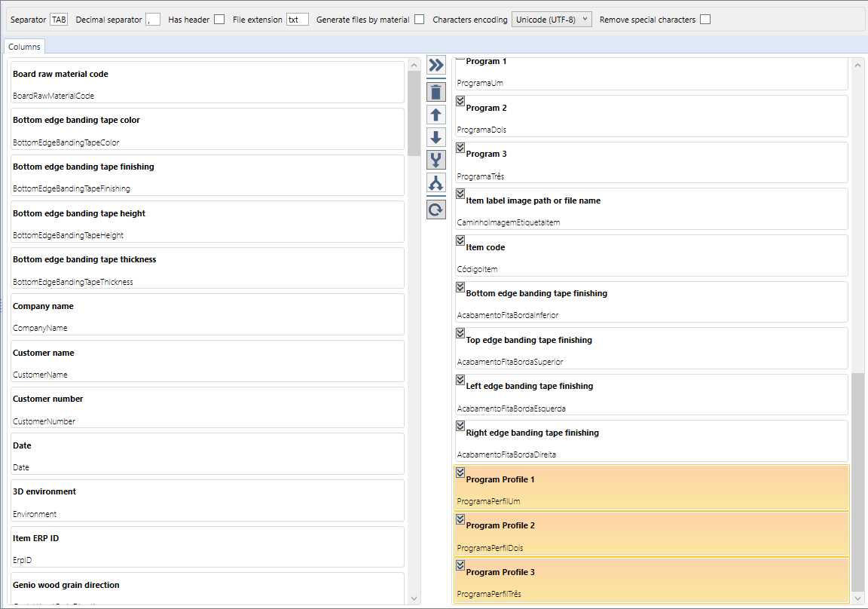Image resolution: width=868 pixels, height=609 pixels.
Task: Open the Characters encoding dropdown
Action: pyautogui.click(x=552, y=20)
